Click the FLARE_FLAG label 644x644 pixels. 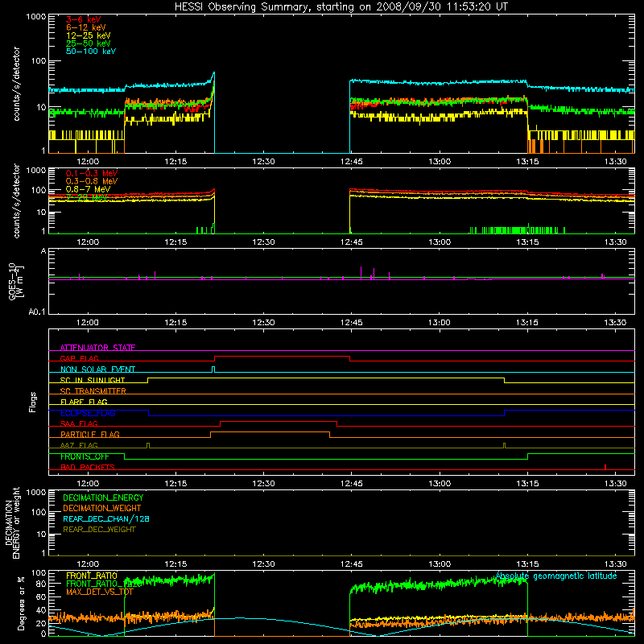(84, 402)
